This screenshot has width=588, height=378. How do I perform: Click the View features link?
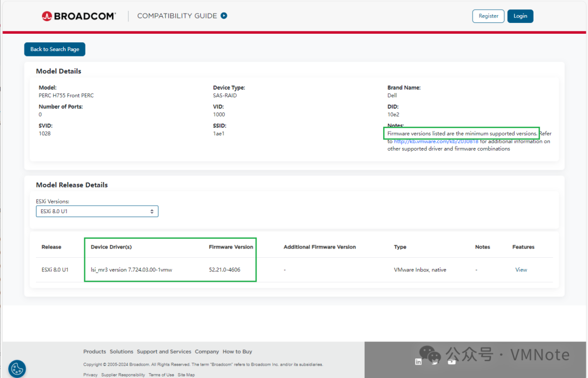click(x=521, y=270)
